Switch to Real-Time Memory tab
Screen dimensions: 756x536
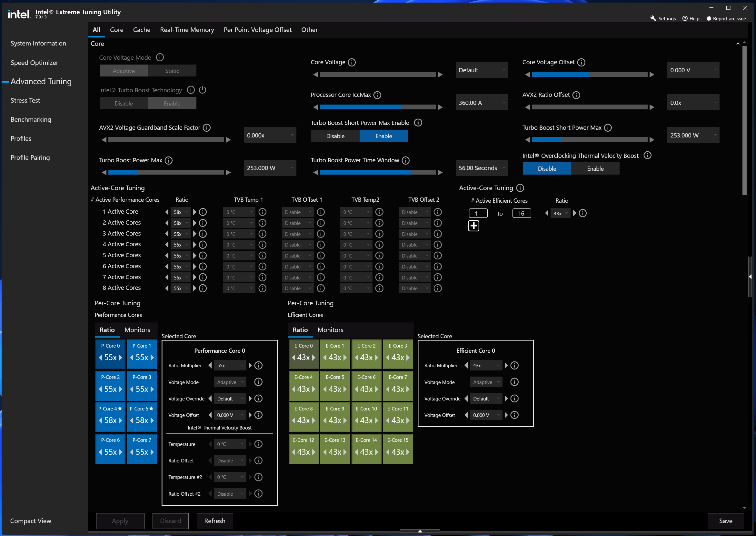coord(187,30)
